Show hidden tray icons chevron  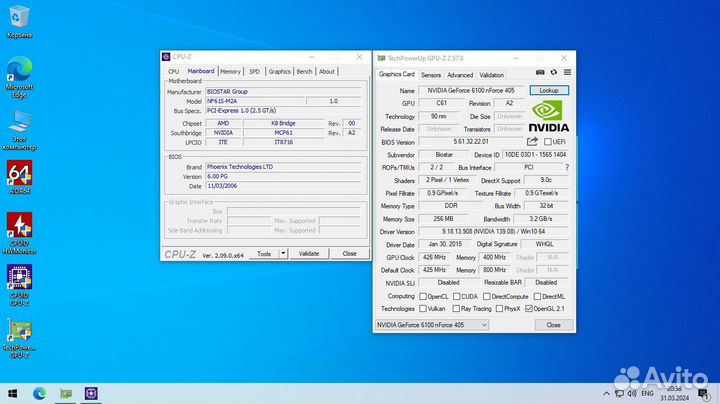pos(606,393)
